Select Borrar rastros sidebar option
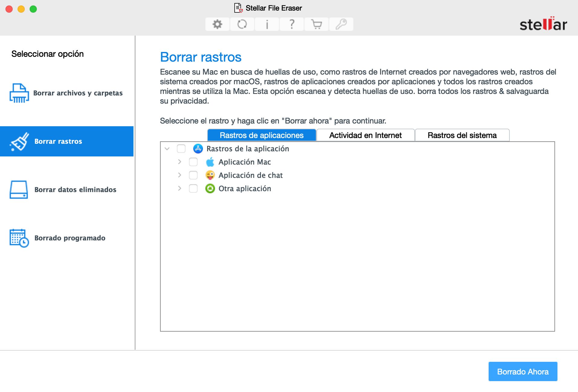 click(x=67, y=141)
